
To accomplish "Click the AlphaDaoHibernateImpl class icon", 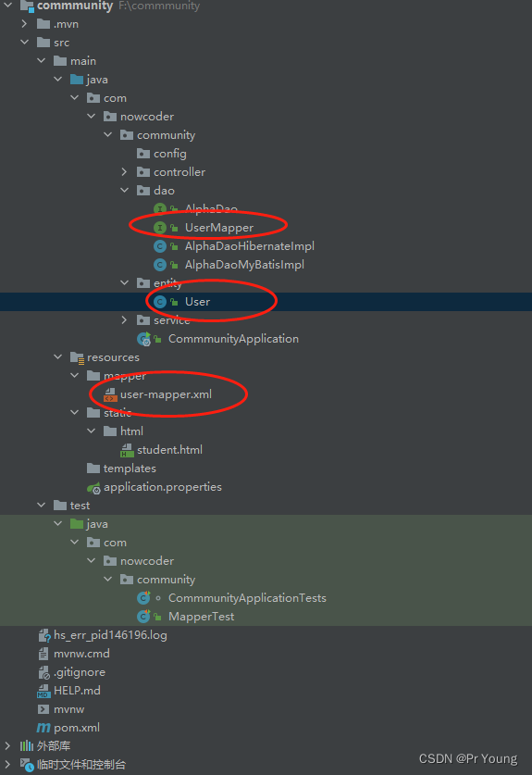I will [x=159, y=246].
